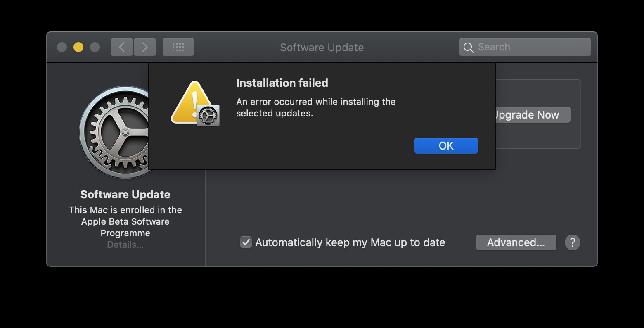Click the forward navigation arrow
644x328 pixels.
pyautogui.click(x=145, y=47)
